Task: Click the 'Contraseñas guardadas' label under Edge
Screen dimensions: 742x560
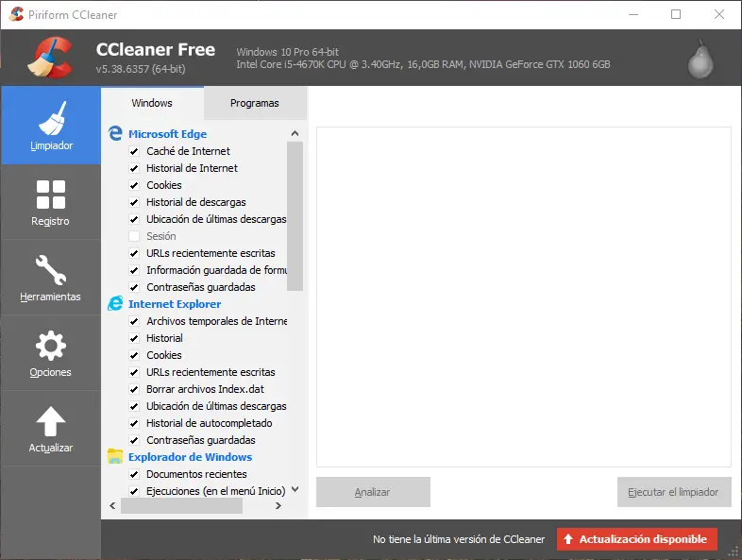Action: tap(201, 287)
